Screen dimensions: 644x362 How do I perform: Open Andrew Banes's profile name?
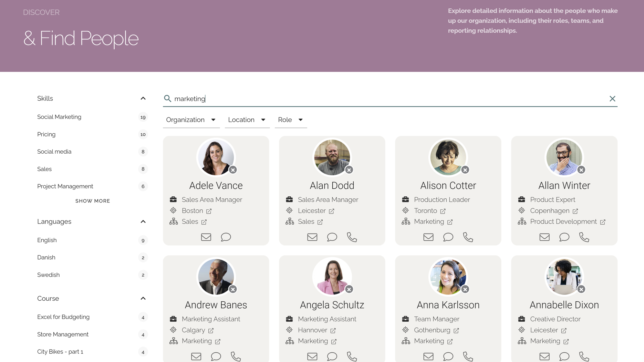[216, 305]
